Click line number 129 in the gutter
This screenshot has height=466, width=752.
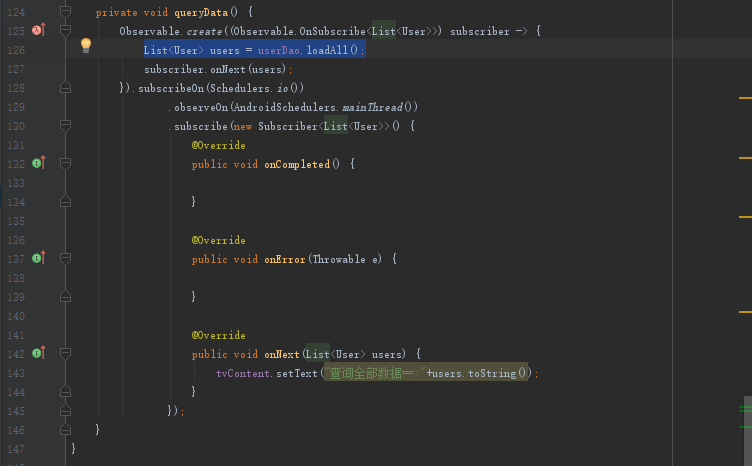[16, 107]
